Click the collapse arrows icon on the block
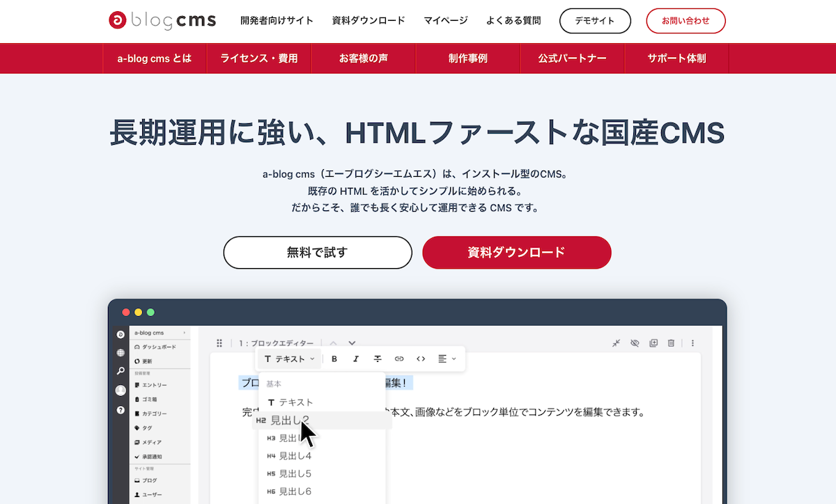Screen dimensions: 836x504 [x=617, y=343]
